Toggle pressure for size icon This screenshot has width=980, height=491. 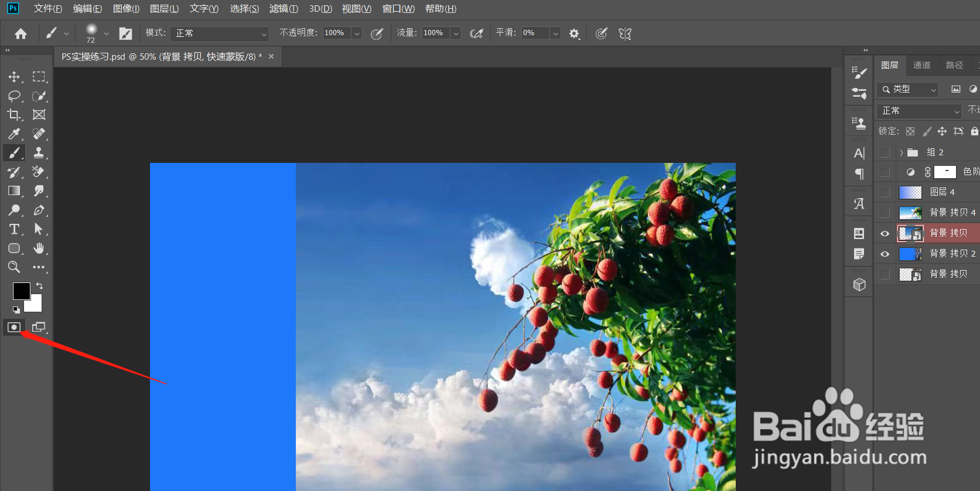[x=601, y=33]
